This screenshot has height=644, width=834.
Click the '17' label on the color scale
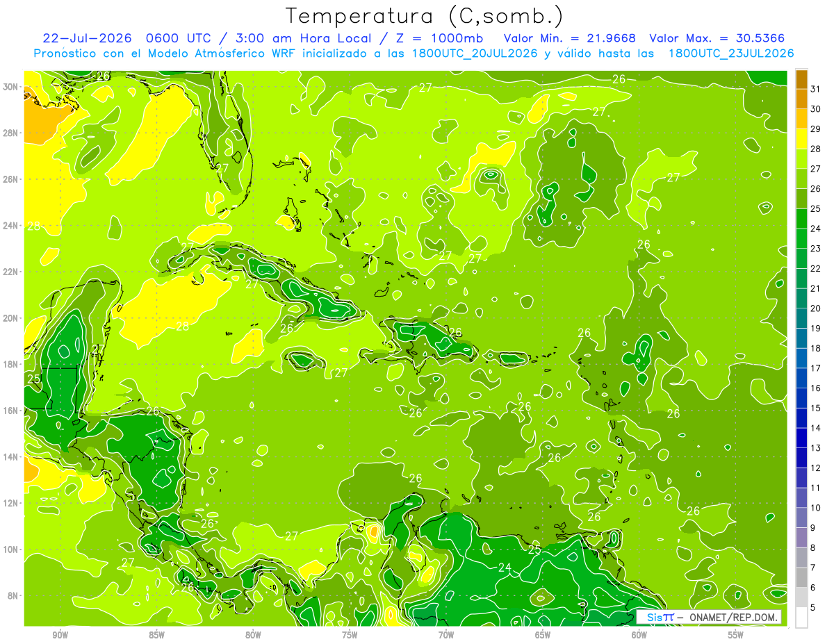click(815, 368)
